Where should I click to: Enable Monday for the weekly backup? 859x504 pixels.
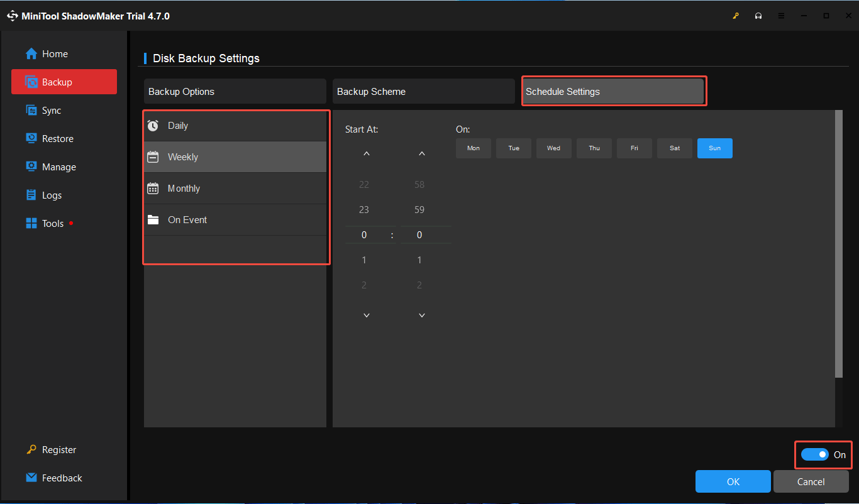pos(473,148)
